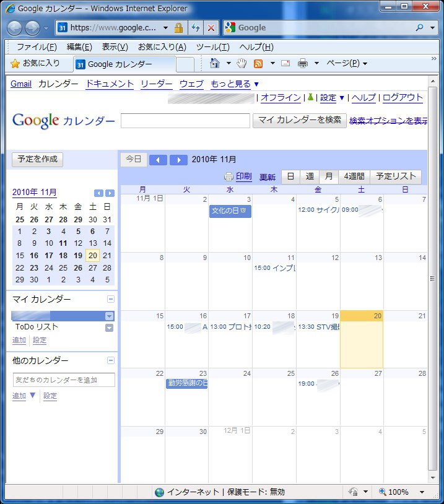Click the Google logo in the search provider box
Viewport: 444px width, 504px height.
(x=230, y=27)
